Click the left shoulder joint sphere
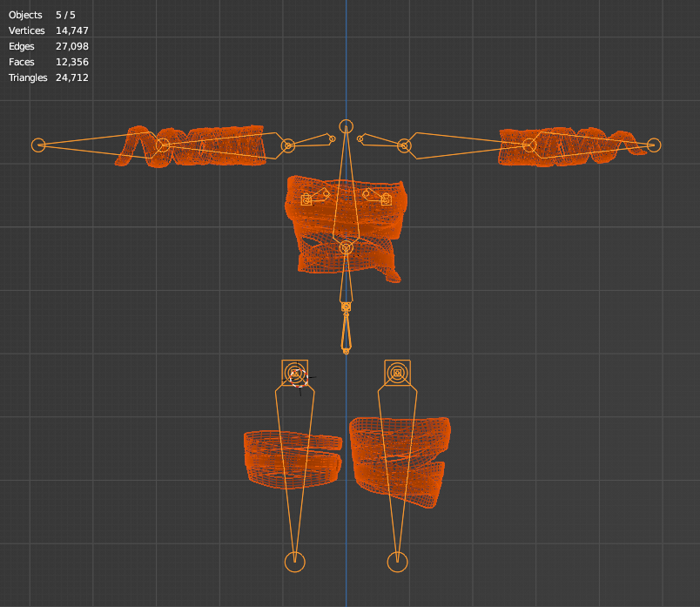 tap(288, 145)
